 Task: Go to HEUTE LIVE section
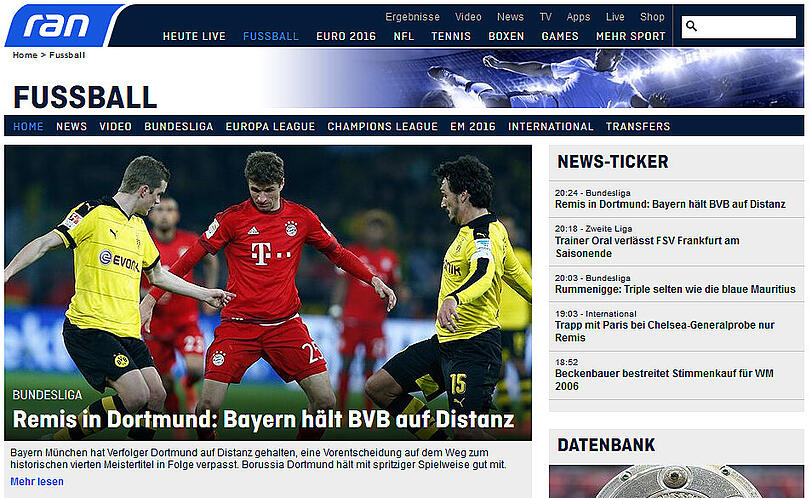pos(194,36)
